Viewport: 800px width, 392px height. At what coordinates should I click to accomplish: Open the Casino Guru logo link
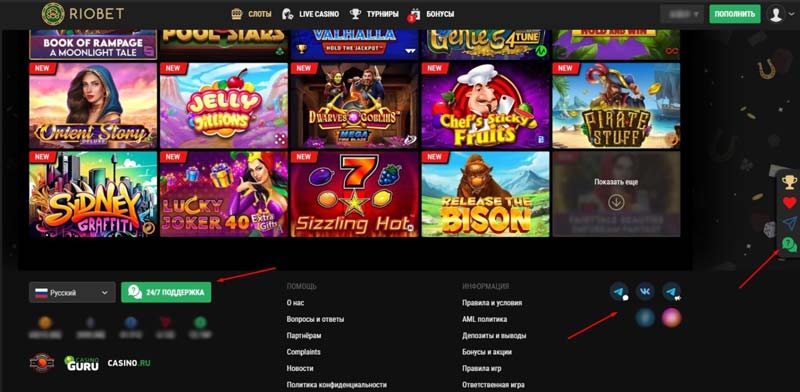[82, 363]
